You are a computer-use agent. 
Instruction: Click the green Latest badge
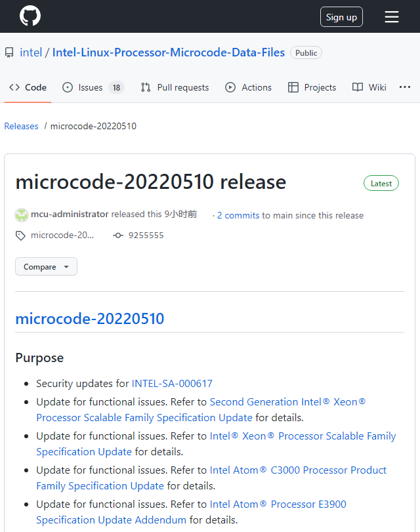[x=381, y=183]
